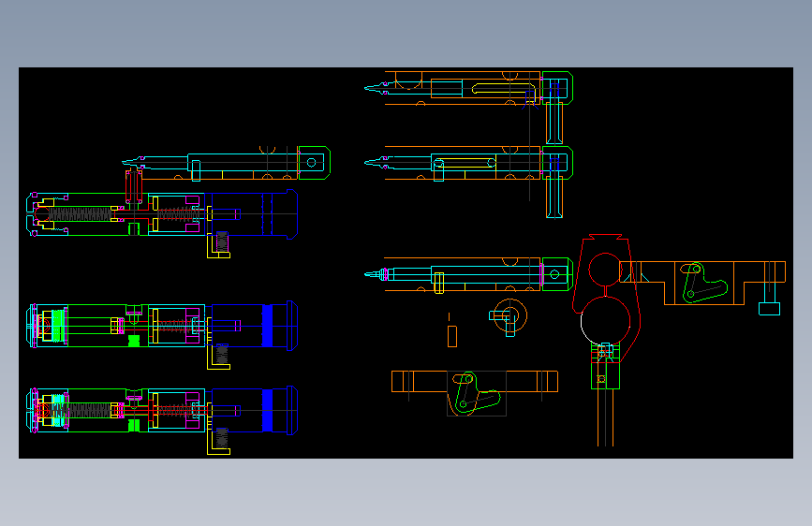This screenshot has width=812, height=526.
Task: Click the cyan block at the far-right bracket end
Action: 769,309
